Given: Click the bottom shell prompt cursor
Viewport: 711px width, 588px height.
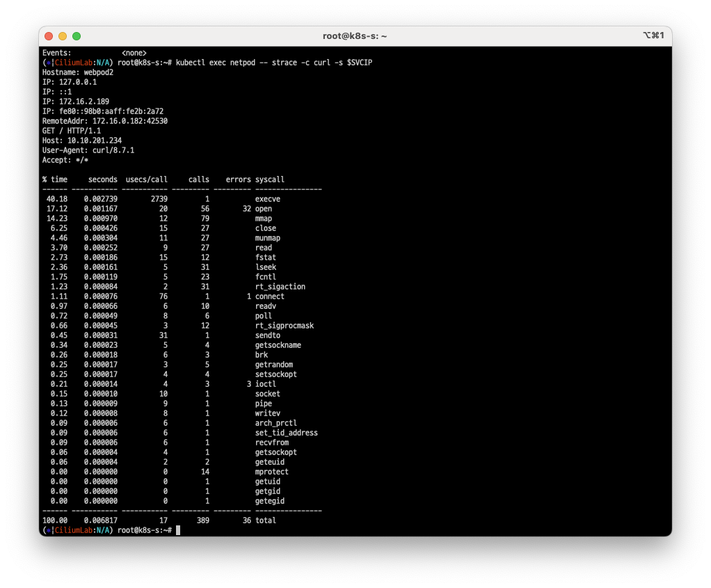Looking at the screenshot, I should coord(178,530).
